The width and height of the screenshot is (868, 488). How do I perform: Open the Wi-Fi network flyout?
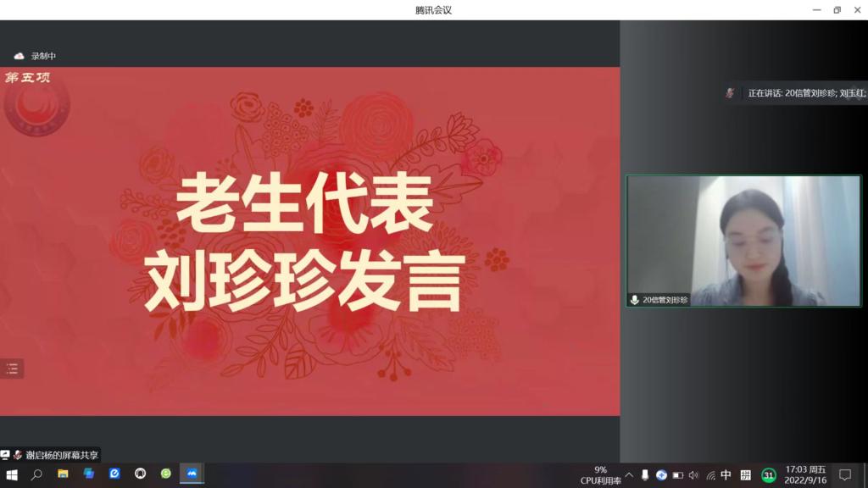[x=710, y=475]
